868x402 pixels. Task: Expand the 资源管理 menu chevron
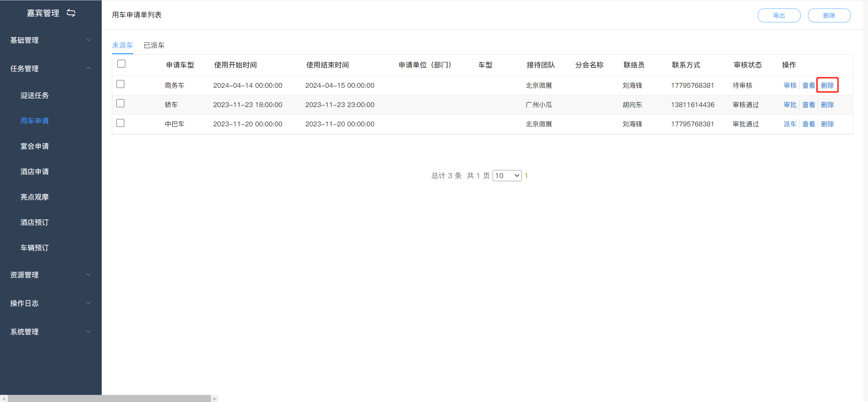(88, 274)
